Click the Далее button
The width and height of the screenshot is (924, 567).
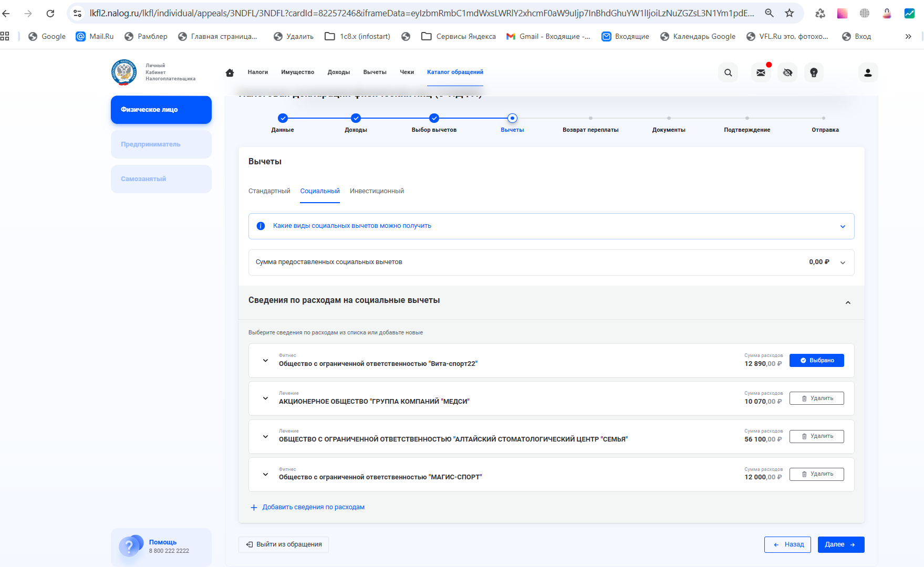pyautogui.click(x=840, y=544)
